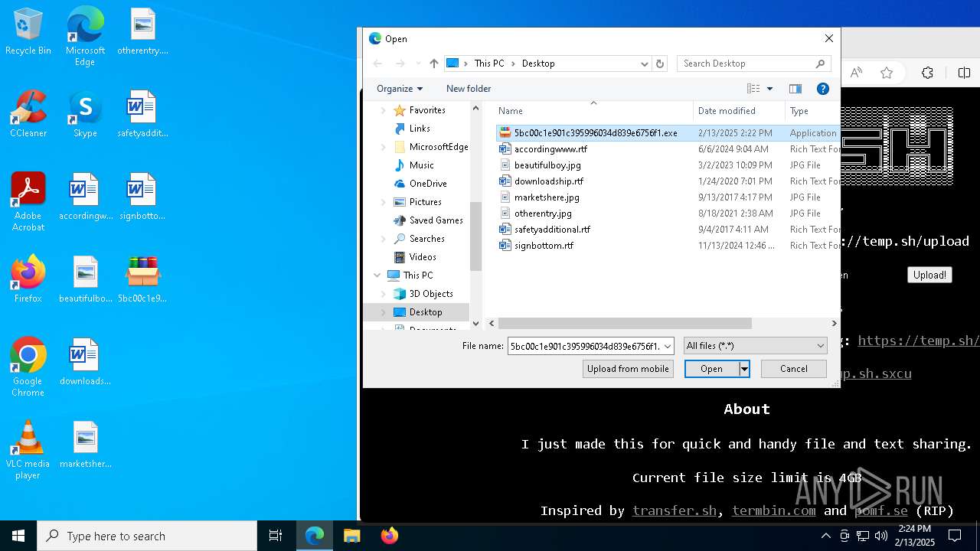The image size is (980, 551).
Task: Select marketsher... image on desktop
Action: pyautogui.click(x=85, y=445)
